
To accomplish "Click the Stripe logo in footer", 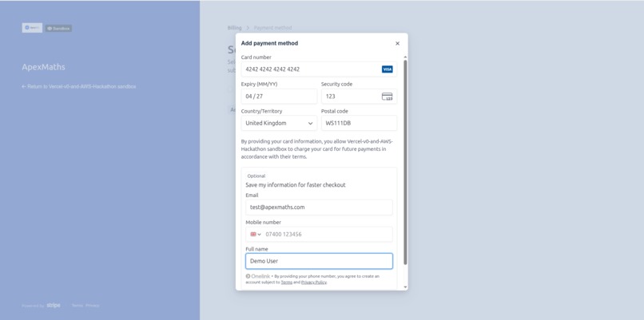I will (54, 305).
